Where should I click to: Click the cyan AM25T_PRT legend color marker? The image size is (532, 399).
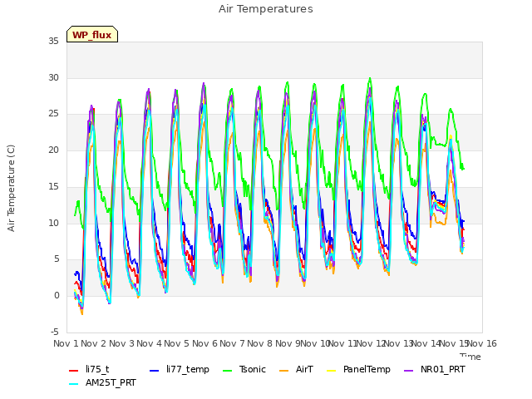[x=74, y=384]
